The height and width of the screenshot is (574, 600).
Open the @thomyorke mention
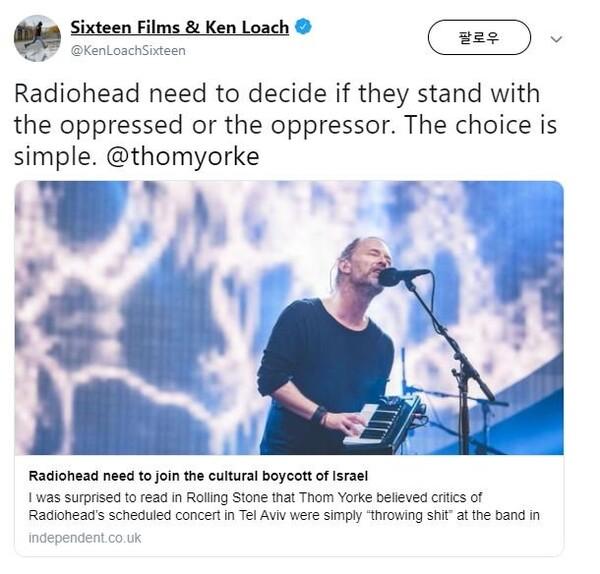coord(183,156)
